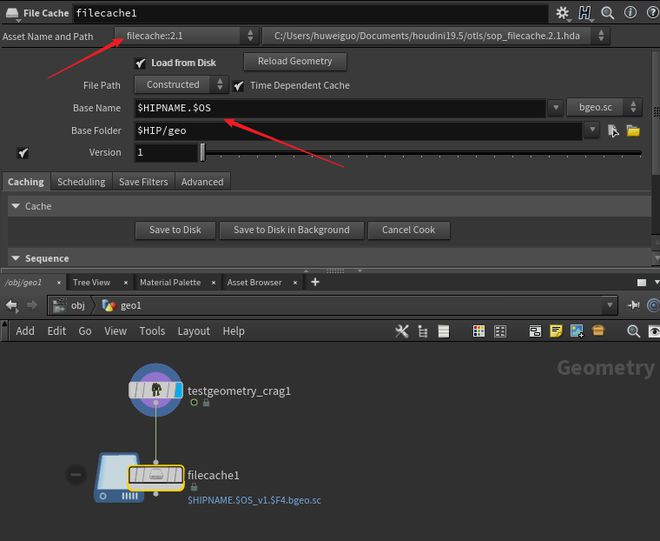Click the Version slider handle
The image size is (660, 541).
[x=203, y=153]
